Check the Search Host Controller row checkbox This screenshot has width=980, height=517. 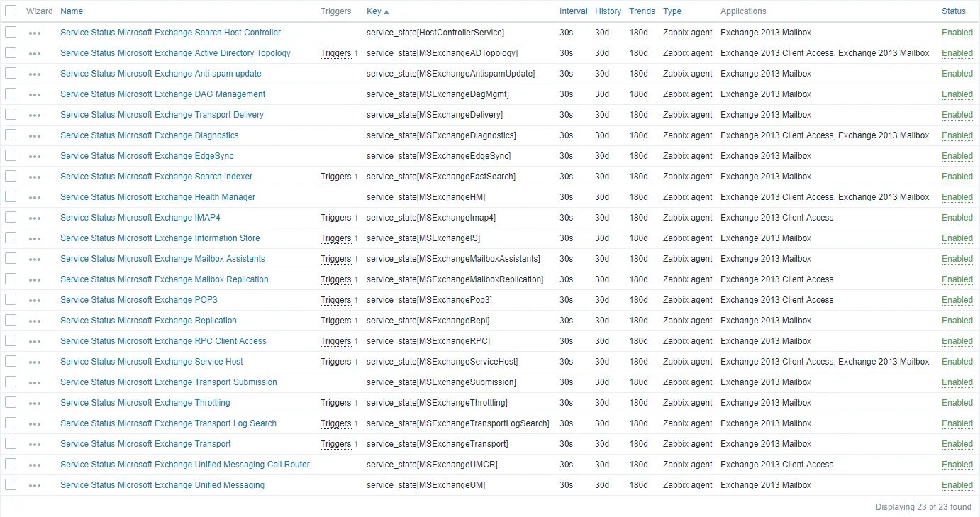pos(11,32)
